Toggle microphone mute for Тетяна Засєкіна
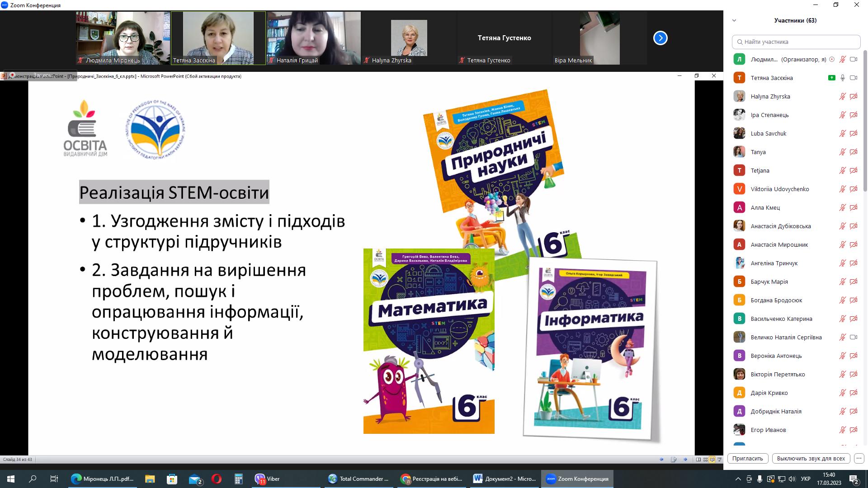868x488 pixels. [843, 78]
